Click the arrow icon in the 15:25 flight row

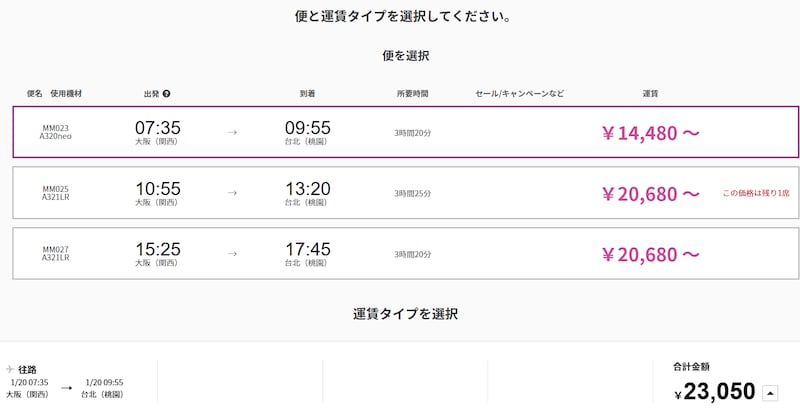pyautogui.click(x=232, y=254)
